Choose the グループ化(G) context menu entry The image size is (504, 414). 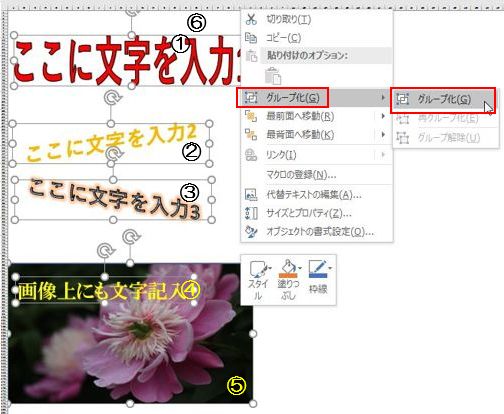pos(283,98)
